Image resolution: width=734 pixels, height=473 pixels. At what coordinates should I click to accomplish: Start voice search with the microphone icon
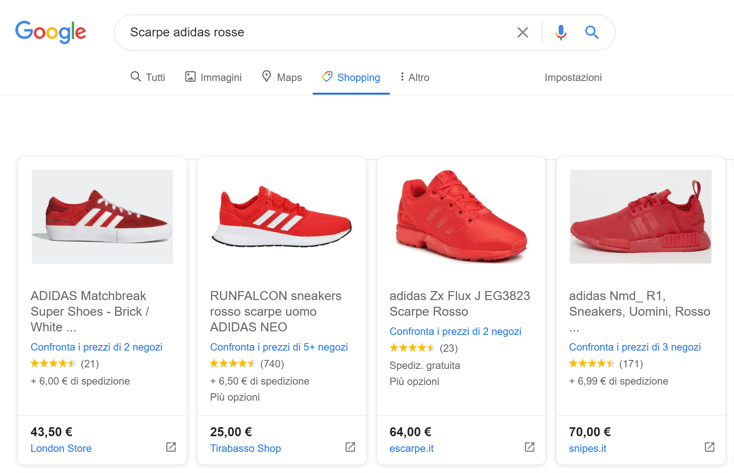pos(561,32)
